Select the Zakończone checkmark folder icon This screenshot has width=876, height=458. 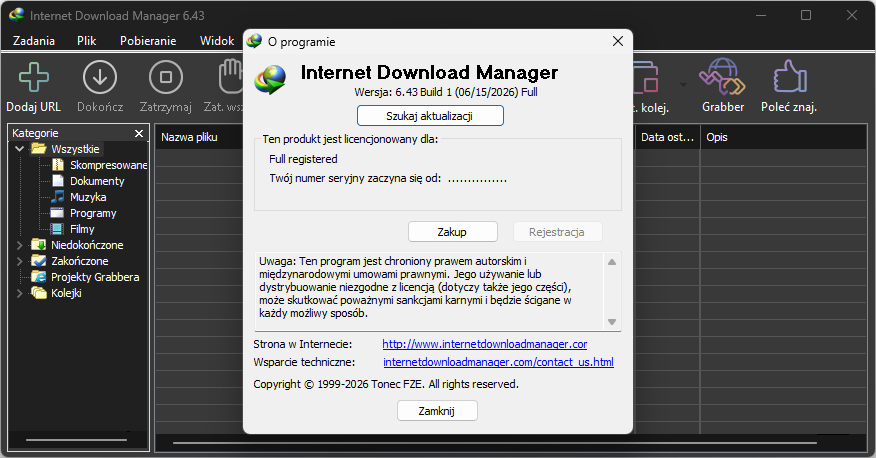pyautogui.click(x=39, y=261)
